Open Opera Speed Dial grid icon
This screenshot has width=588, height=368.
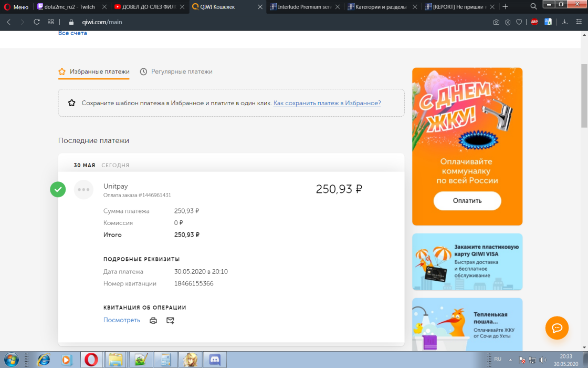pos(51,22)
